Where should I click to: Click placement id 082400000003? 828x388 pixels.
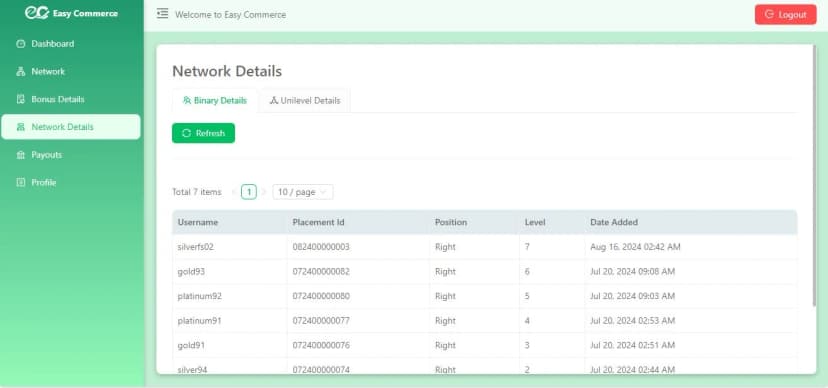321,247
